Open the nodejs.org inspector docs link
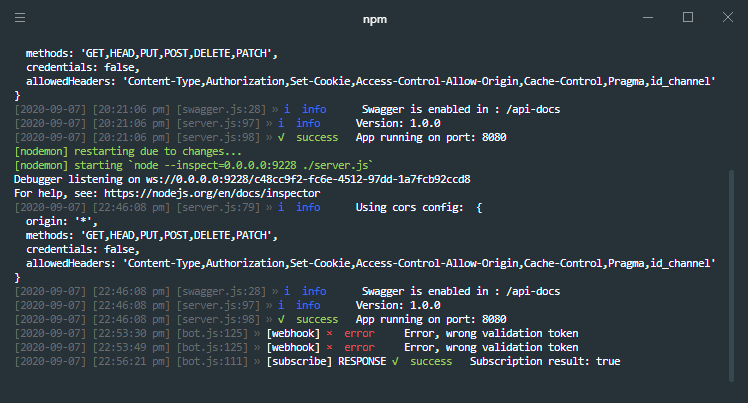Image resolution: width=748 pixels, height=403 pixels. click(x=212, y=193)
